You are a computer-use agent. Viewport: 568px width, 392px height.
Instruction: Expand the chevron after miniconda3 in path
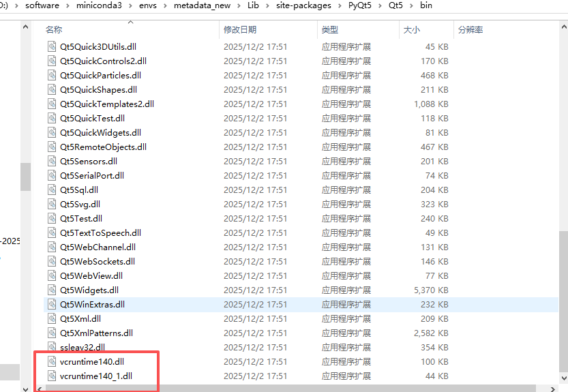coord(130,6)
